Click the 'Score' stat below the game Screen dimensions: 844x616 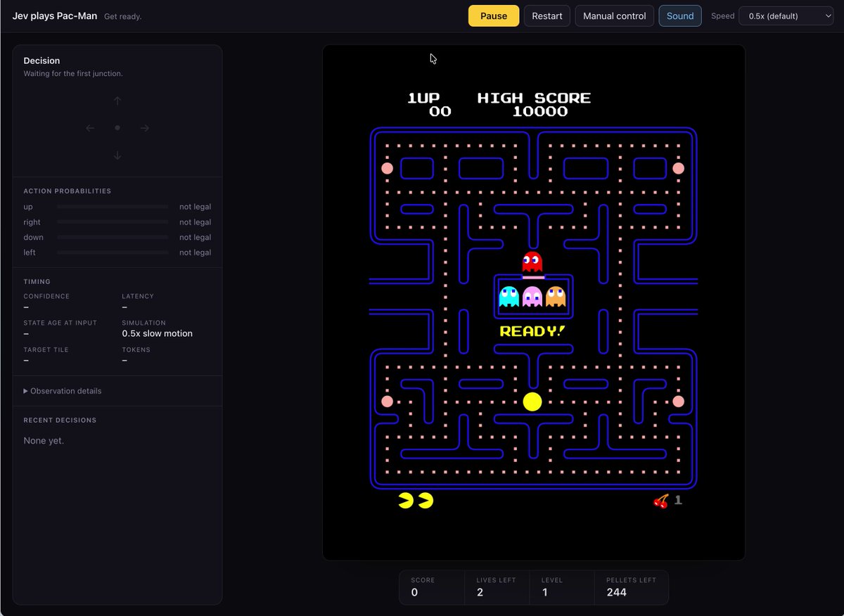point(432,587)
